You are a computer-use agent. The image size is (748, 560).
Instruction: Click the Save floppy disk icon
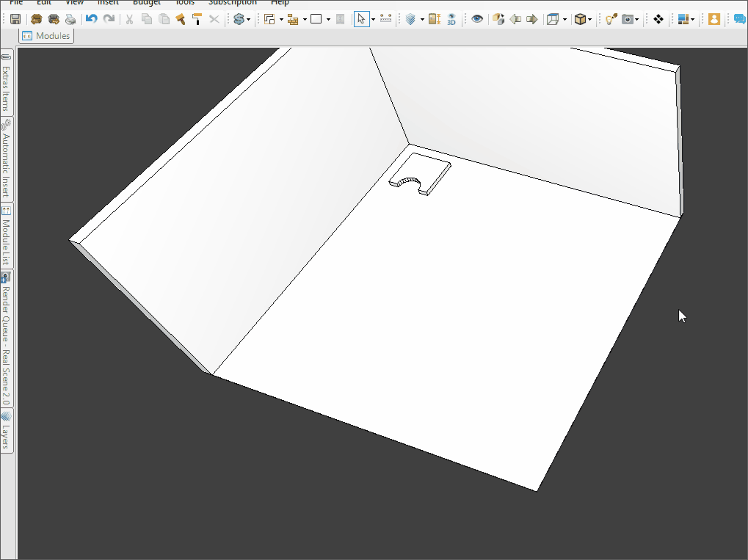[15, 19]
